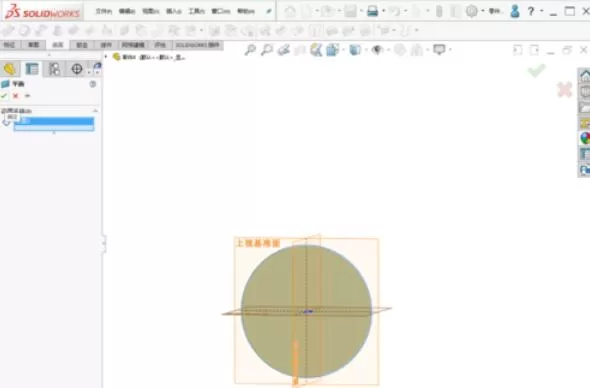Open Edit Appearance sphere icon
The image size is (590, 388).
point(400,50)
